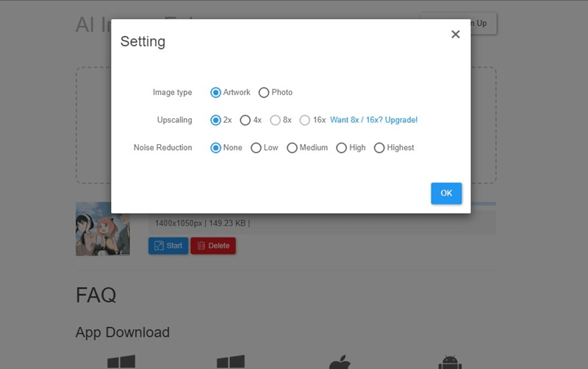Click the Android download icon
This screenshot has height=369, width=588.
pos(449,362)
